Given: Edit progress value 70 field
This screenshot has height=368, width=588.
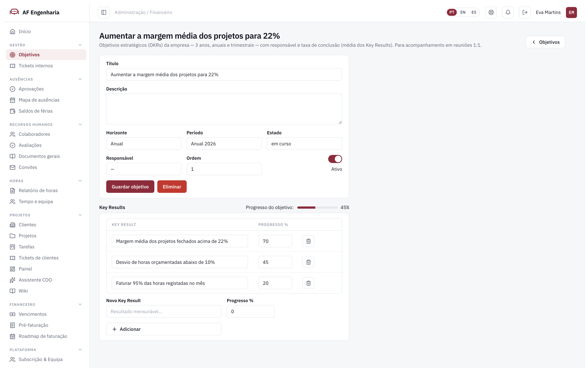Looking at the screenshot, I should [x=275, y=241].
